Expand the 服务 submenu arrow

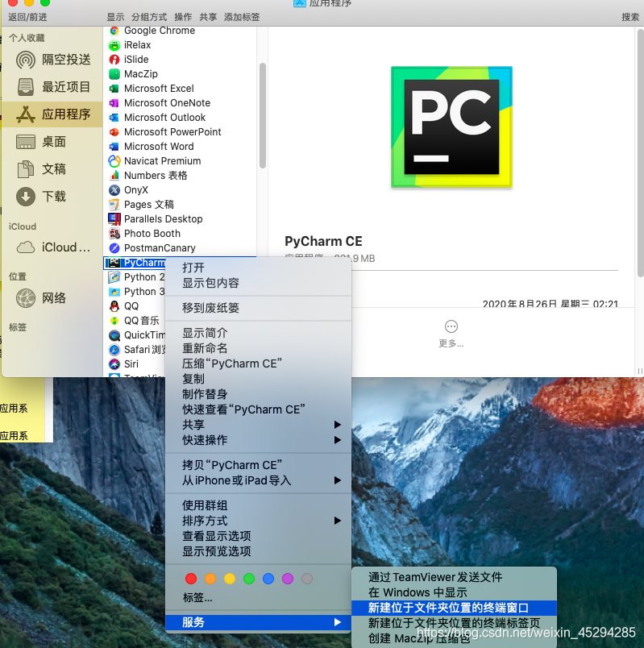coord(337,622)
